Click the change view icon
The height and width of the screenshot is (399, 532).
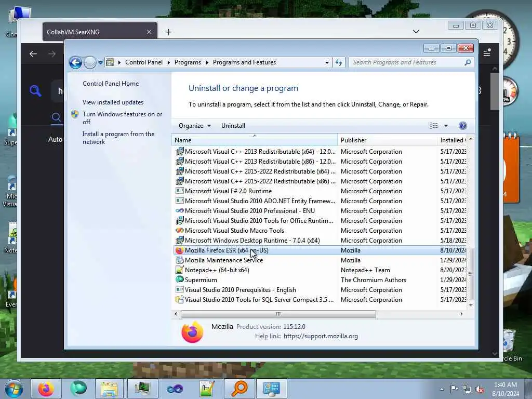pyautogui.click(x=434, y=126)
